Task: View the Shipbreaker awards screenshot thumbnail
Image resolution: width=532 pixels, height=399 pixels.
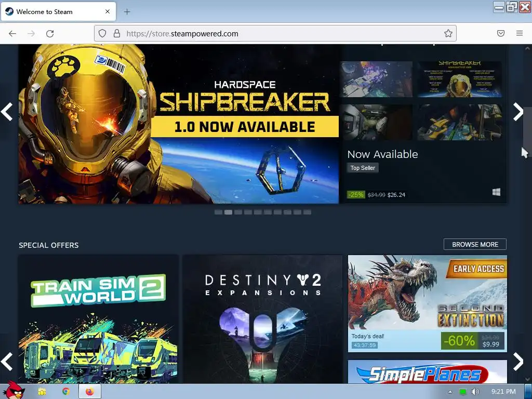Action: (x=460, y=79)
